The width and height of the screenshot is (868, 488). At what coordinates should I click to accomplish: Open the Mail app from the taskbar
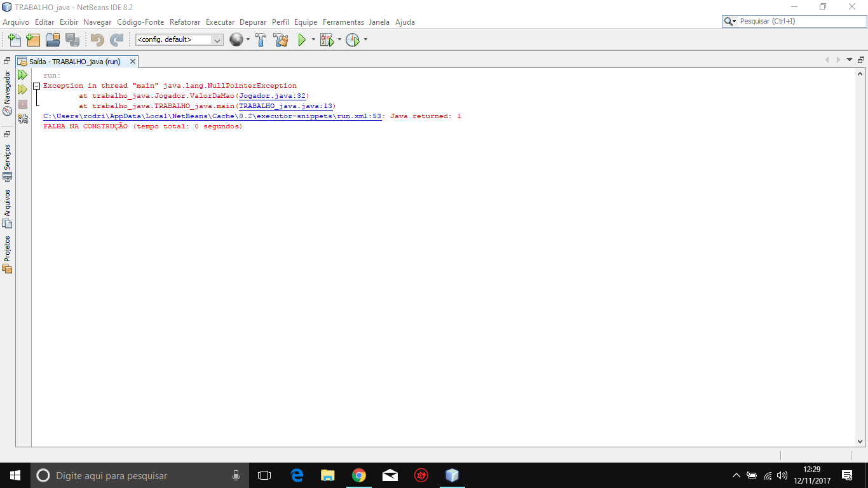point(390,475)
